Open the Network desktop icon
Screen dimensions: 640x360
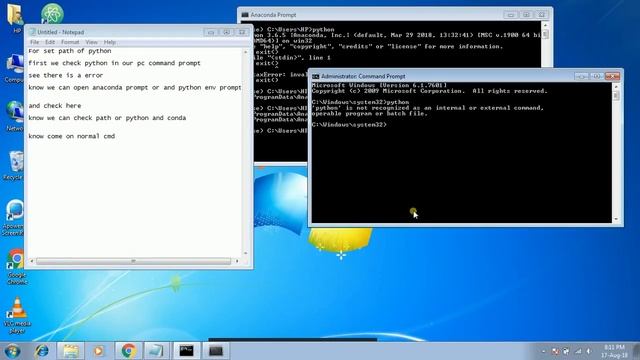15,116
